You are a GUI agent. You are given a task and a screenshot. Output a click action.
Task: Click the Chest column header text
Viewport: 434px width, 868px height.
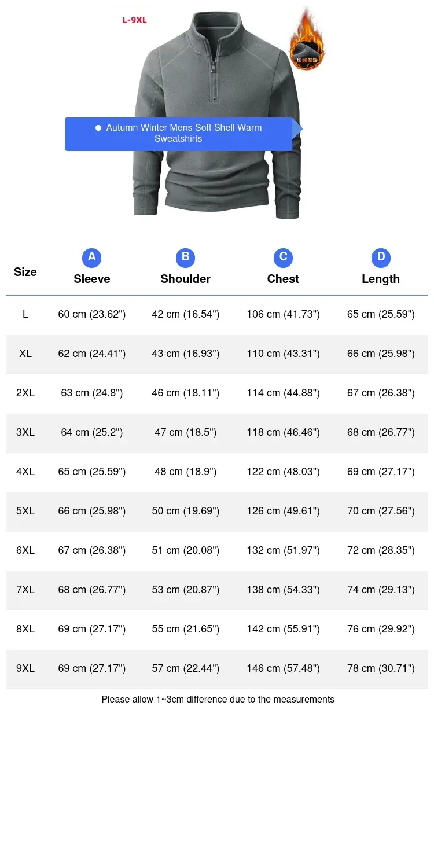tap(283, 279)
